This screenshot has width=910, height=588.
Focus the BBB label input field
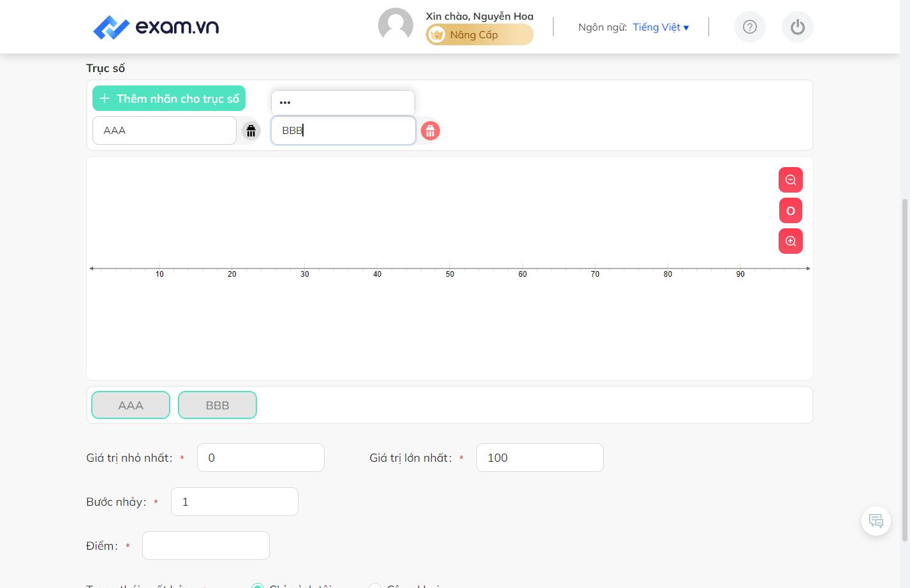(343, 130)
